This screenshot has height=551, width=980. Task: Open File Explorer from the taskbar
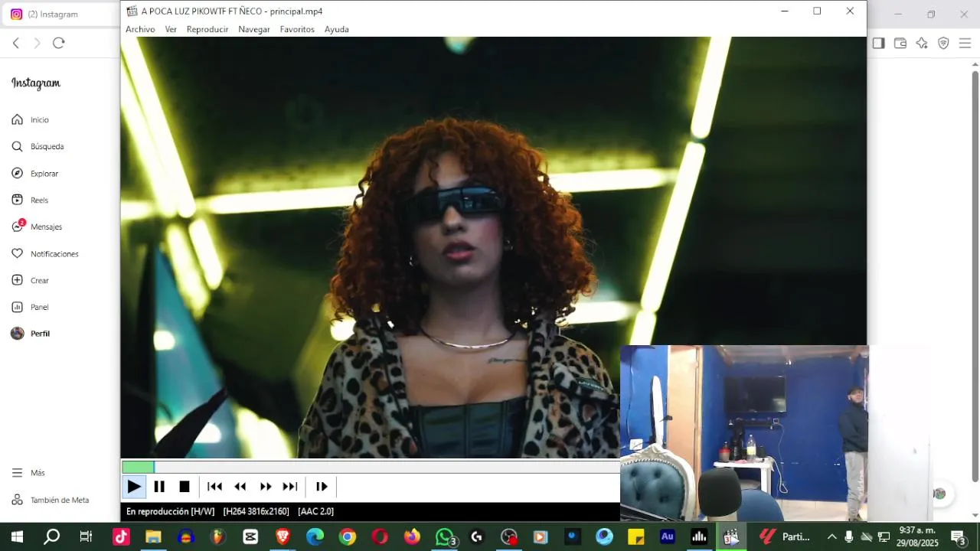click(x=153, y=537)
